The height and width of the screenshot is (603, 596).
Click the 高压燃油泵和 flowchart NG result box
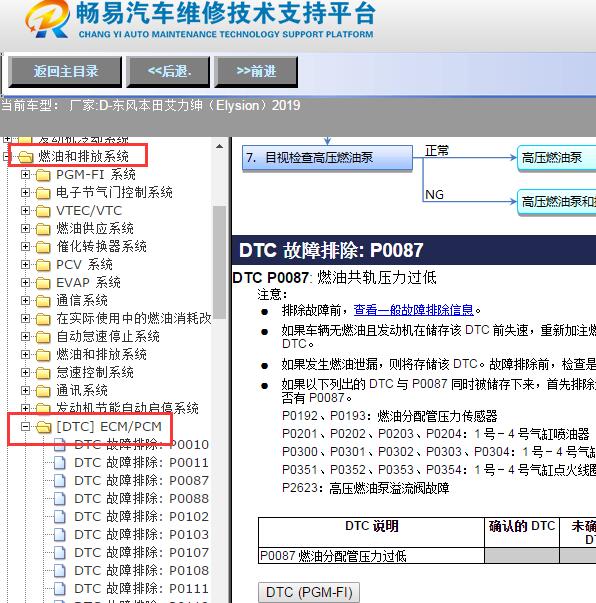[556, 202]
